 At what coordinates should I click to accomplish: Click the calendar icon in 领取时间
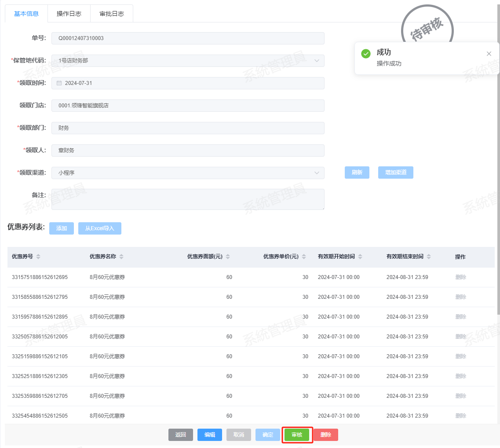coord(59,83)
